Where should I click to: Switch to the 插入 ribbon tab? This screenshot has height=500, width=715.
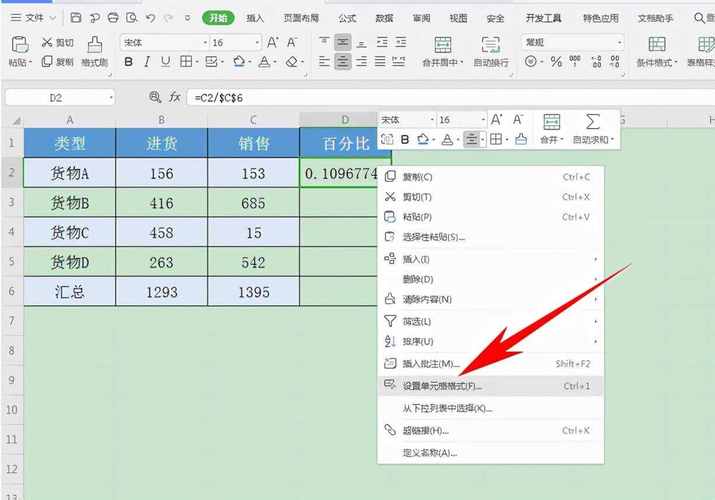(255, 18)
